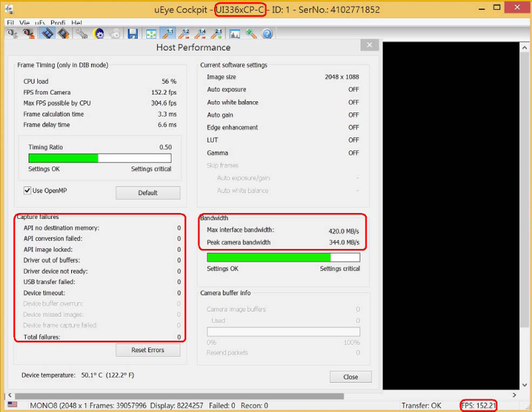
Task: Click the Timing Ratio green progress bar
Action: click(100, 158)
